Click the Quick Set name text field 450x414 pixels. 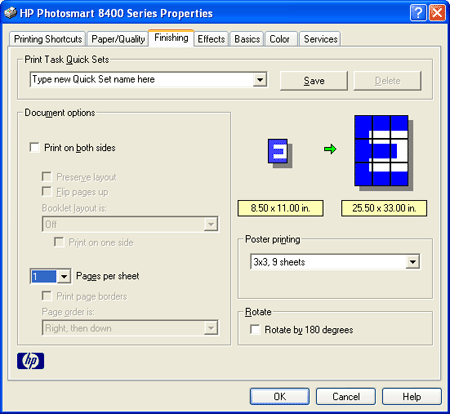pyautogui.click(x=142, y=80)
